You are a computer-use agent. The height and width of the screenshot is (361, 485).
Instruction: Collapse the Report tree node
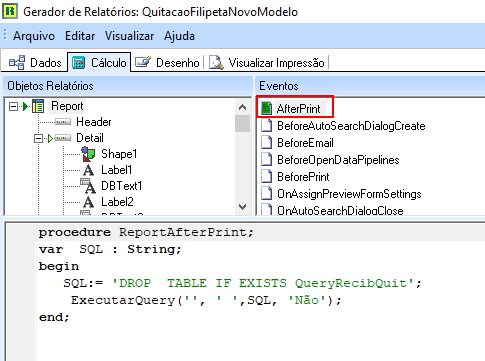[x=13, y=107]
